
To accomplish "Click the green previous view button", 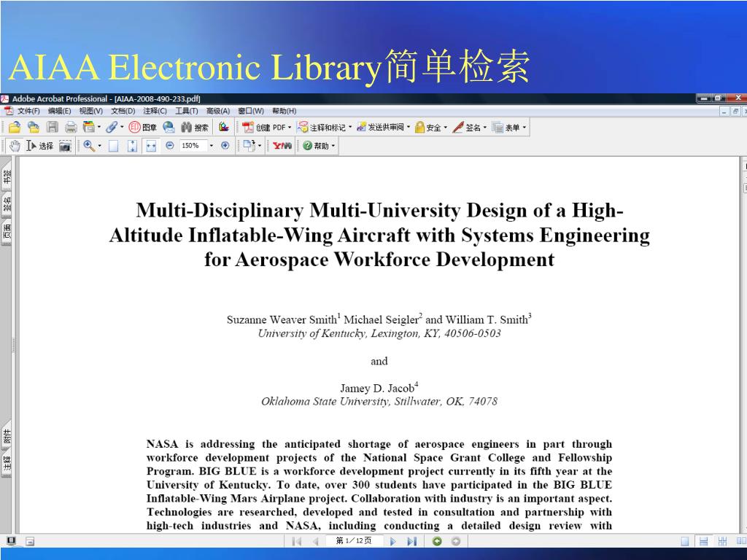I will [x=437, y=541].
